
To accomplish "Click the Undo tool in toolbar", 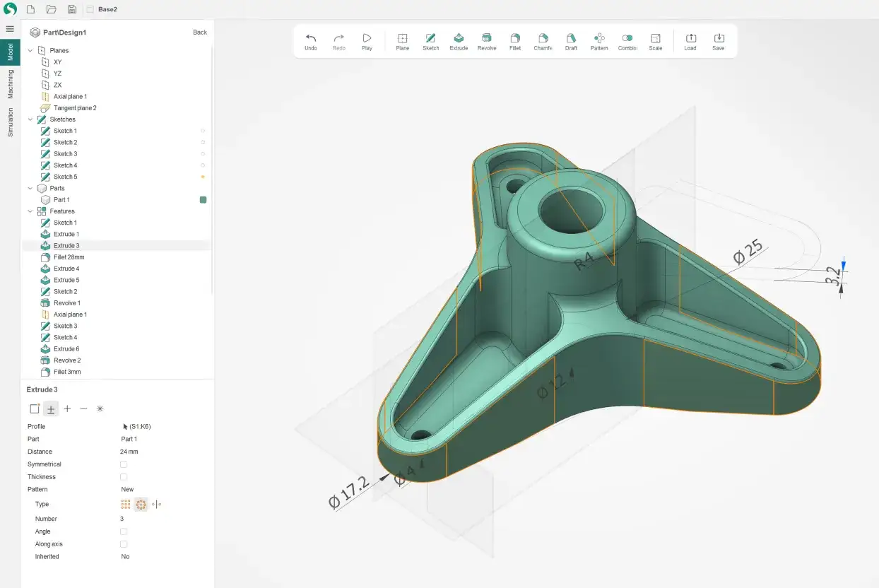I will 311,42.
